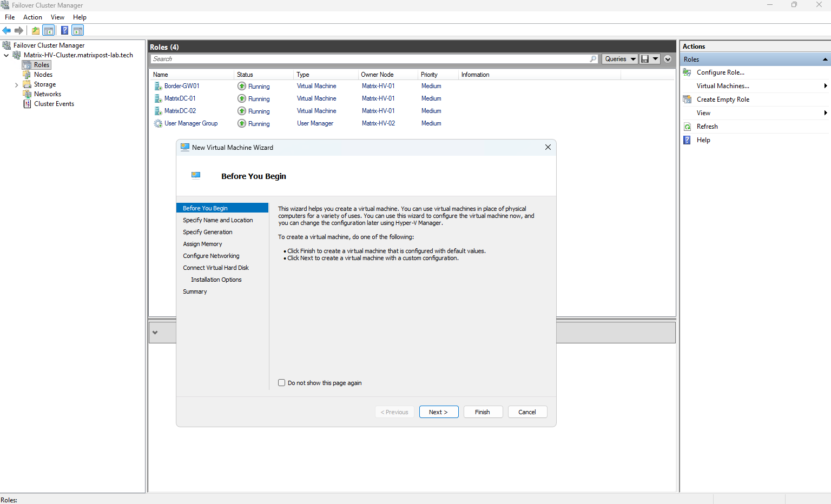Click the Running status icon for MatrixDC-01

pos(242,98)
